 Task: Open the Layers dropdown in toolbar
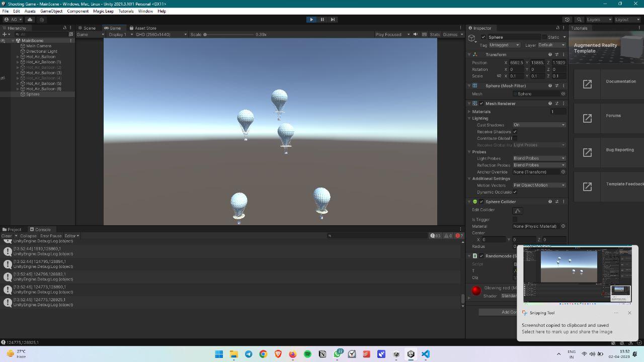(x=599, y=20)
